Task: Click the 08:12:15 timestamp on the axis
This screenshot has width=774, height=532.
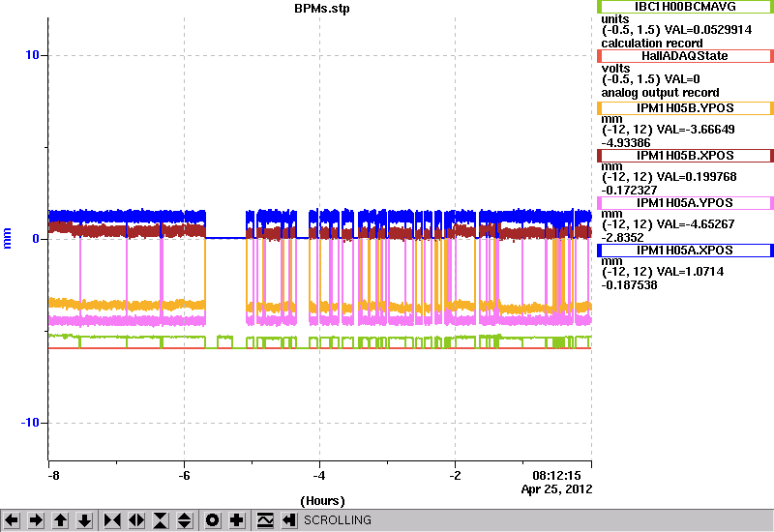Action: point(557,476)
